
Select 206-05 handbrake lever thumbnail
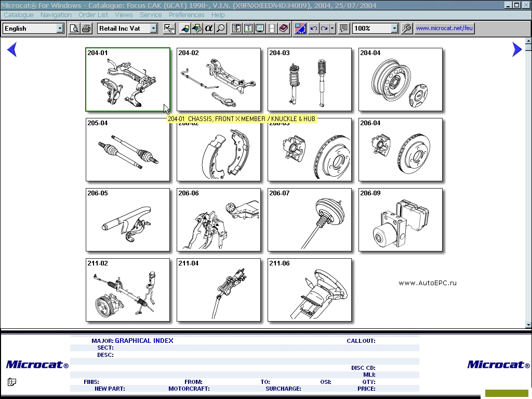[128, 220]
